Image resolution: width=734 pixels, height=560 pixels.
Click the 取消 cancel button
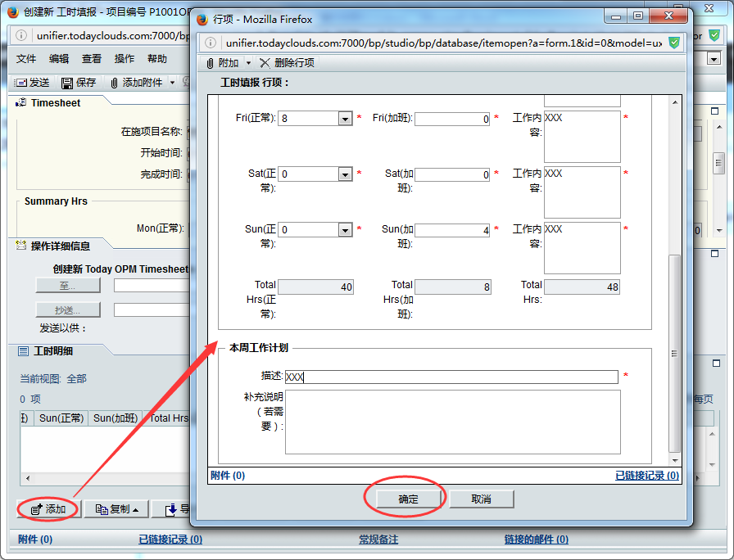pyautogui.click(x=481, y=499)
